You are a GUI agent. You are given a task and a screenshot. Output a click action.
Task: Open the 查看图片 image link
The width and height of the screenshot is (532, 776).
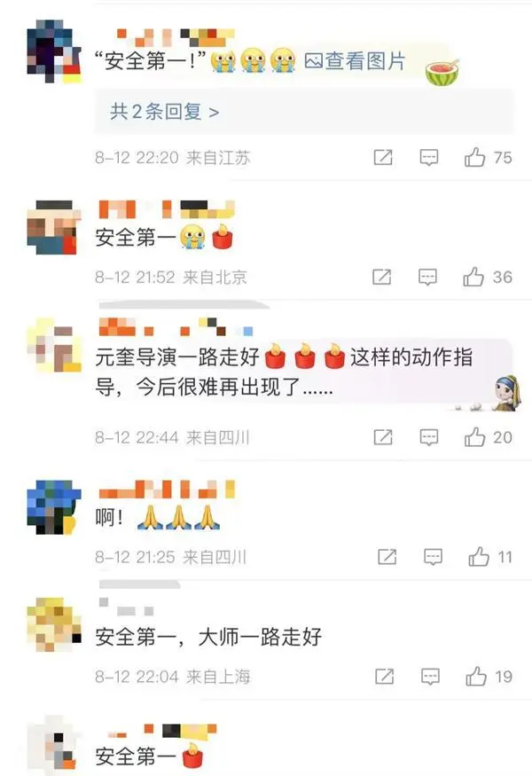point(355,61)
